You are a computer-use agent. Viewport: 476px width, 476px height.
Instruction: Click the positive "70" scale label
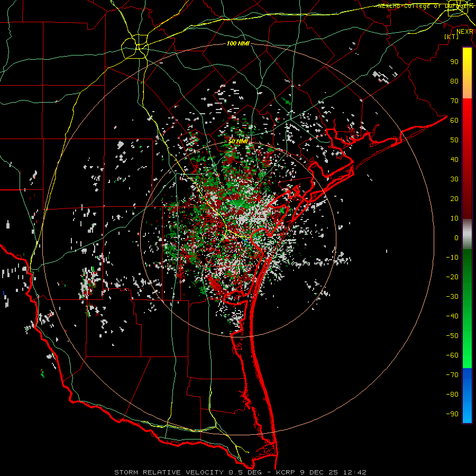pos(454,101)
